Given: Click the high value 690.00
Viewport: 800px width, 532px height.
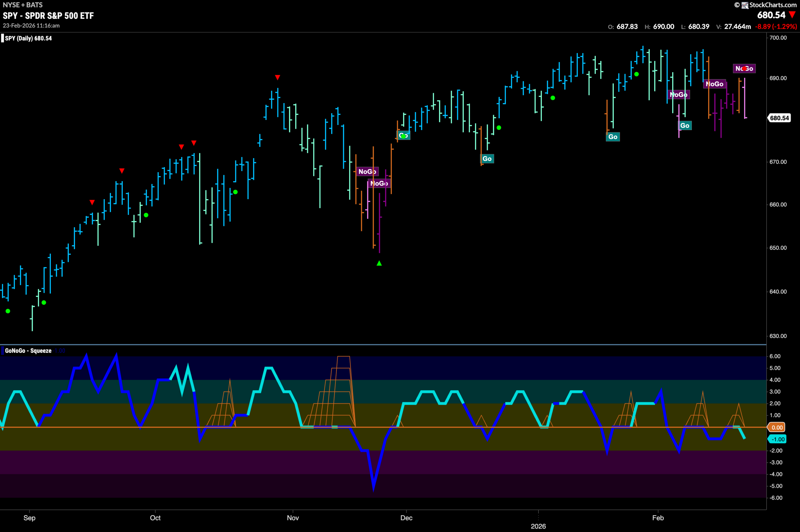Looking at the screenshot, I should tap(664, 27).
